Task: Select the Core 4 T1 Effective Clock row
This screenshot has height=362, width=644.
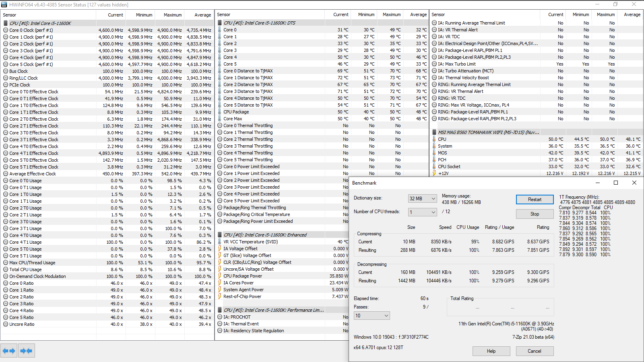Action: tap(107, 153)
